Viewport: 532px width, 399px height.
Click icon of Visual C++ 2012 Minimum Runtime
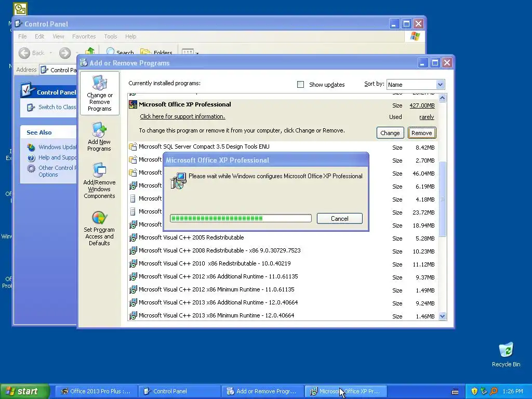pos(133,289)
